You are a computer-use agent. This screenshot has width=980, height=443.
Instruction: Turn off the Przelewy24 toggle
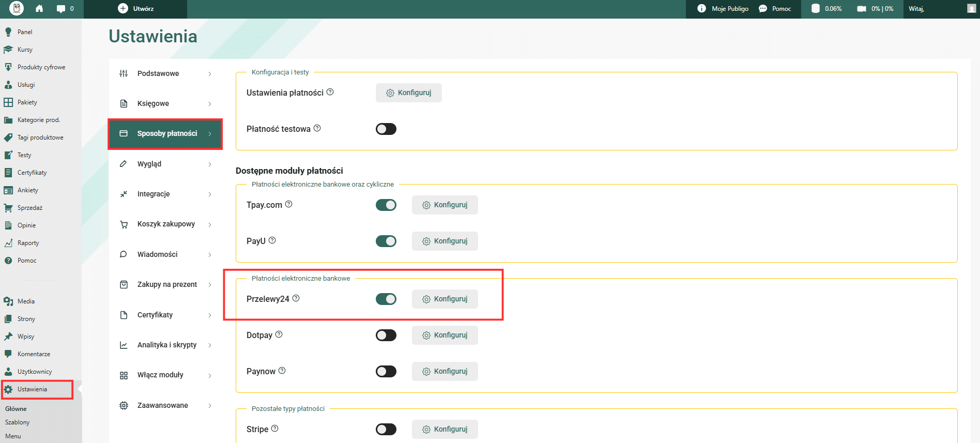pyautogui.click(x=386, y=299)
